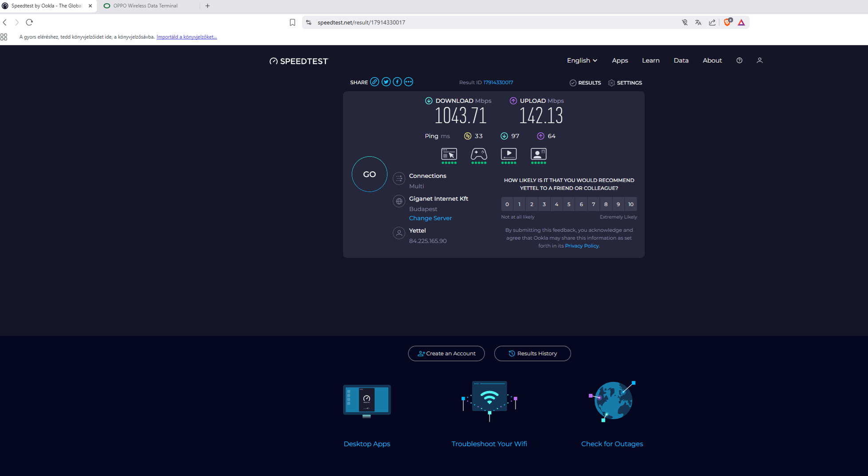
Task: Open the Troubleshoot Your Wifi illustration
Action: tap(489, 401)
